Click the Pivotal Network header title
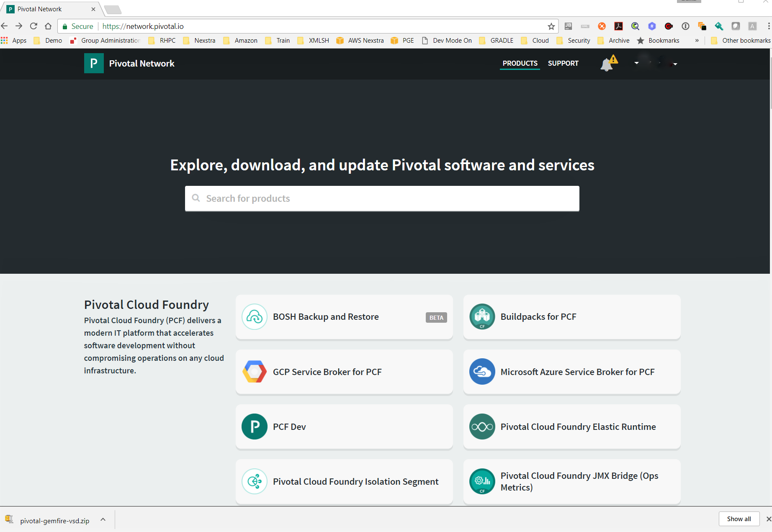This screenshot has width=772, height=532. coord(142,63)
